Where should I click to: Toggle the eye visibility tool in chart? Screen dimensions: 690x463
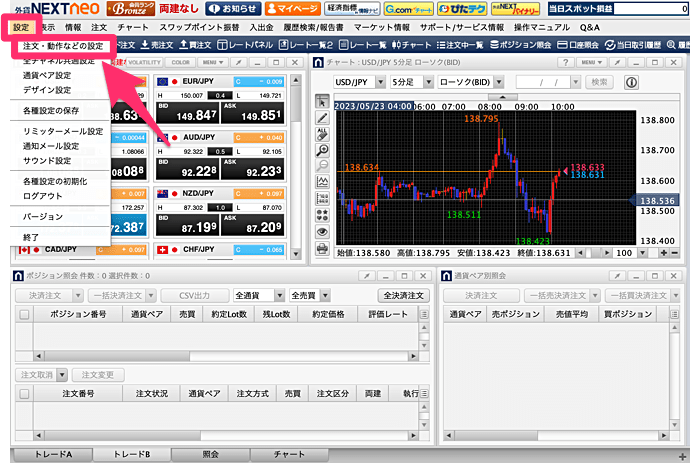coord(322,232)
